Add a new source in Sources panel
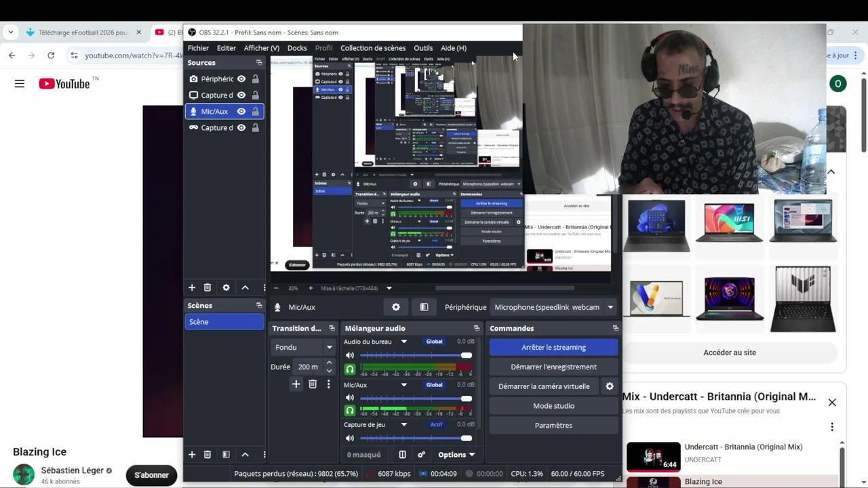 click(x=192, y=287)
